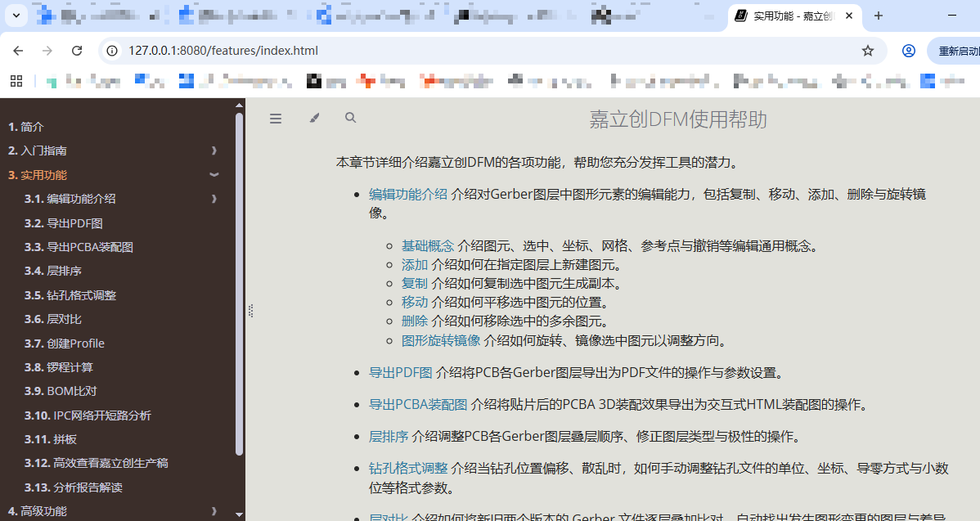
Task: Click the sidebar vertical scrollbar thumb
Action: [239, 284]
